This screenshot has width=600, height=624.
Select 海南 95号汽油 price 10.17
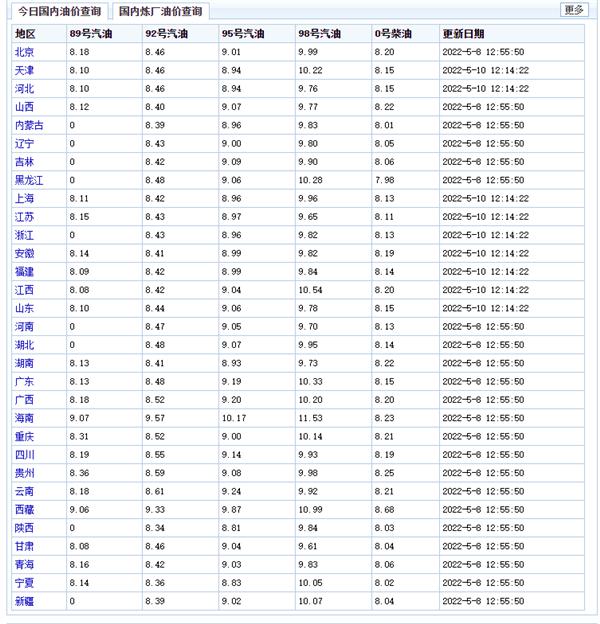pyautogui.click(x=234, y=418)
